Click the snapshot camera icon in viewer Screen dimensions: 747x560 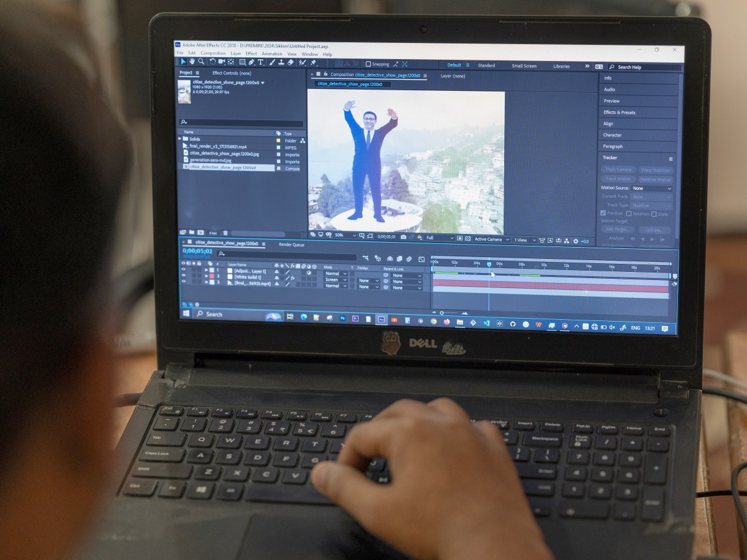(403, 237)
